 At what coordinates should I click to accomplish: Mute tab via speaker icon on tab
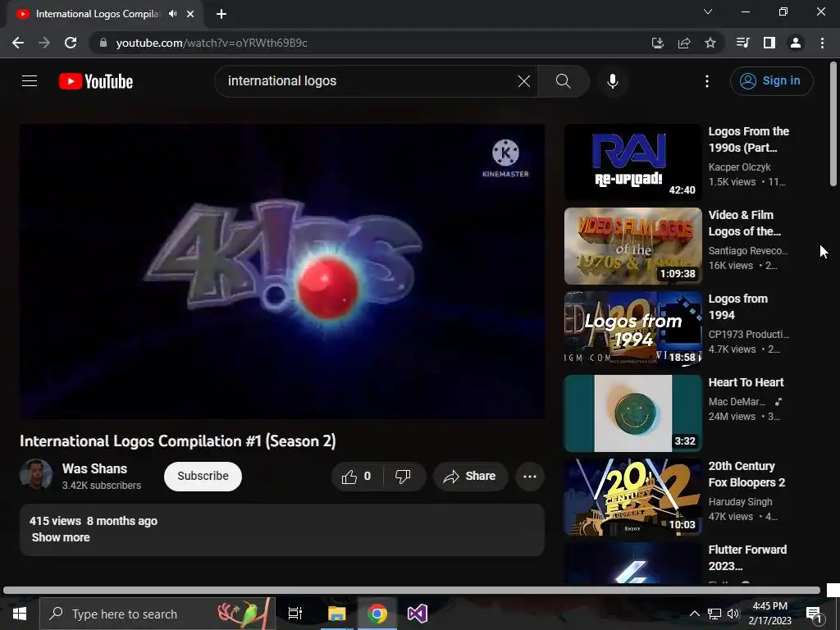pyautogui.click(x=172, y=14)
